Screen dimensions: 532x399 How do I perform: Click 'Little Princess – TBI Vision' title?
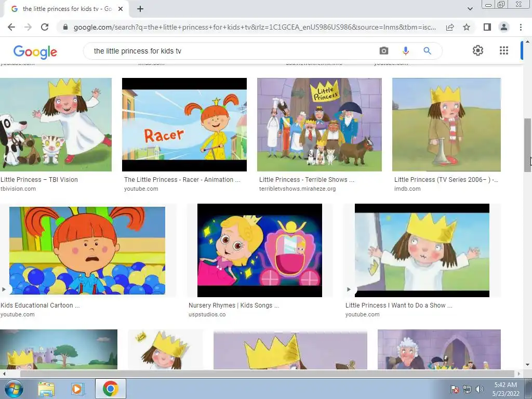point(39,179)
